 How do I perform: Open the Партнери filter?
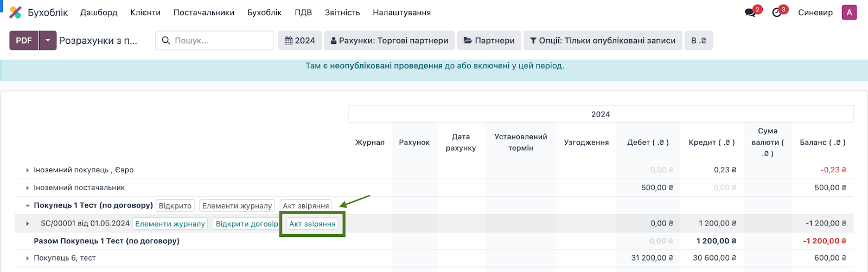click(x=489, y=41)
